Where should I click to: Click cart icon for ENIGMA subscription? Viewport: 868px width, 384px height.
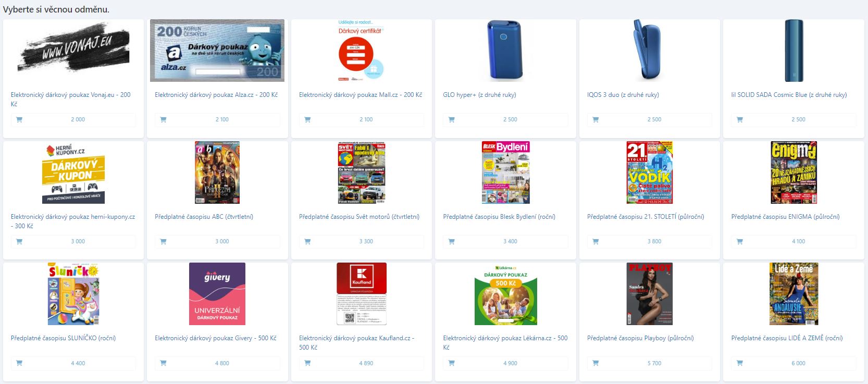tap(740, 242)
